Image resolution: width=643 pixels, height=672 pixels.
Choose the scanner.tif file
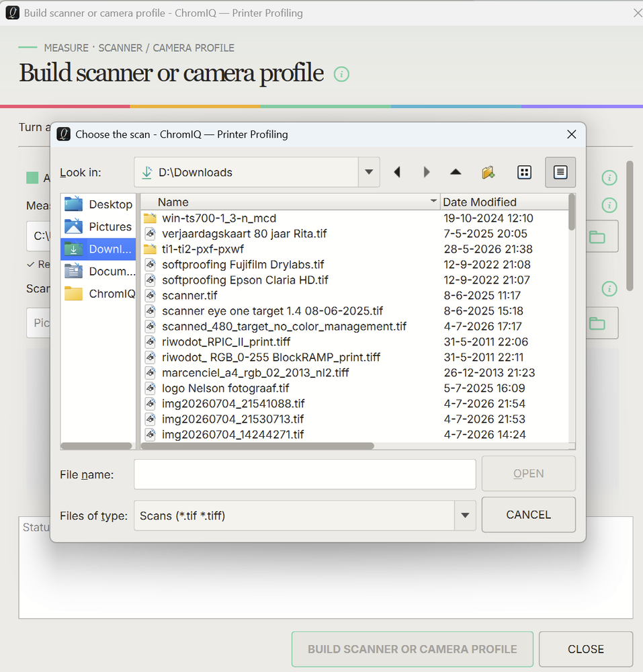pos(189,295)
